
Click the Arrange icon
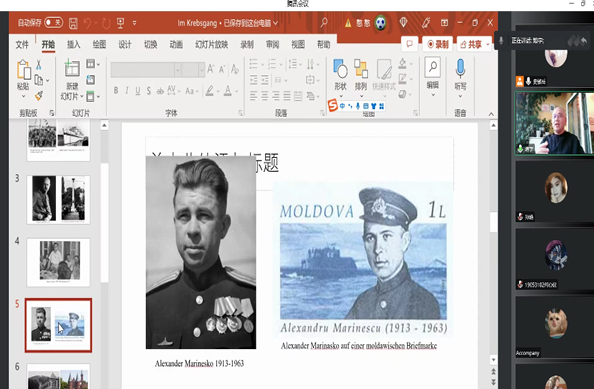361,69
